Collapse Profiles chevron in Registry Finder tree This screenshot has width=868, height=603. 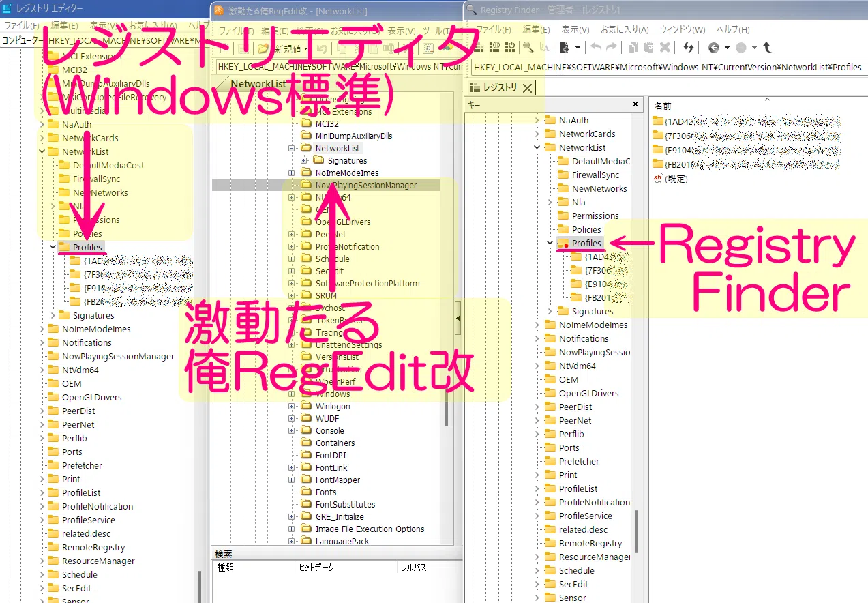point(550,243)
